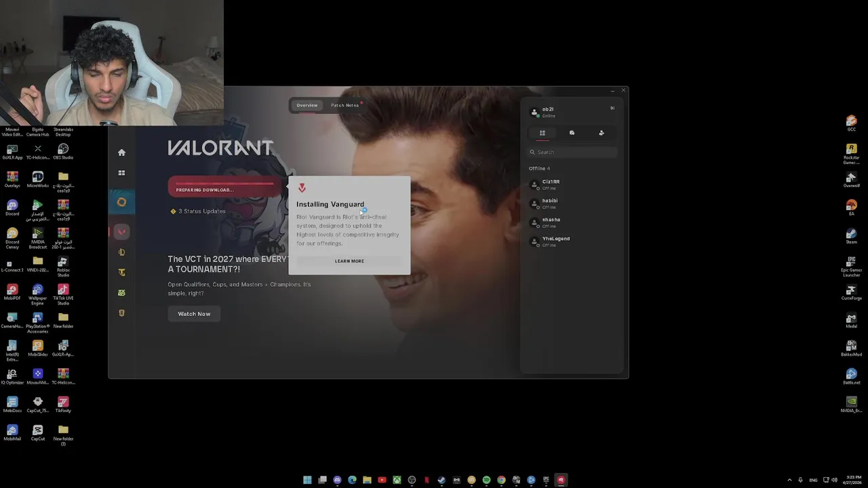Click the Preparing Download progress bar
The width and height of the screenshot is (868, 488).
224,187
